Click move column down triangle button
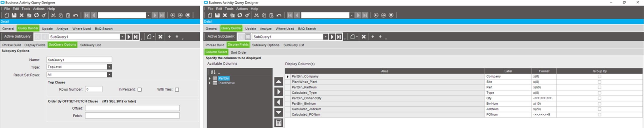 pos(279,112)
